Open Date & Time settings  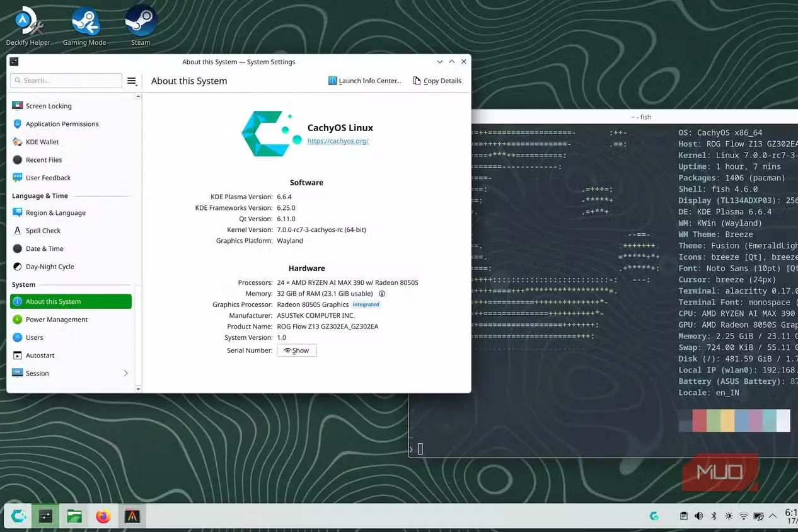pyautogui.click(x=71, y=248)
